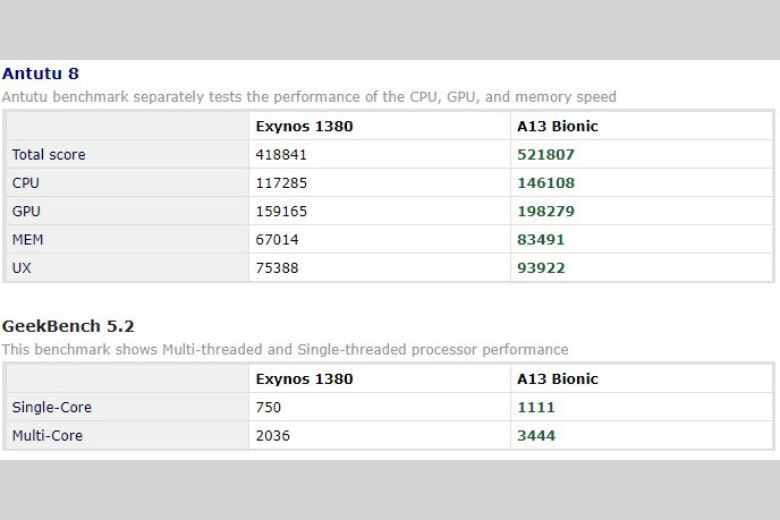Click the Total score row label
Viewport: 780px width, 520px height.
tap(49, 155)
